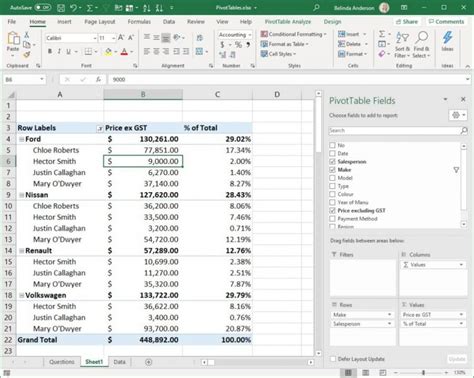Click the Comments button

pos(446,22)
